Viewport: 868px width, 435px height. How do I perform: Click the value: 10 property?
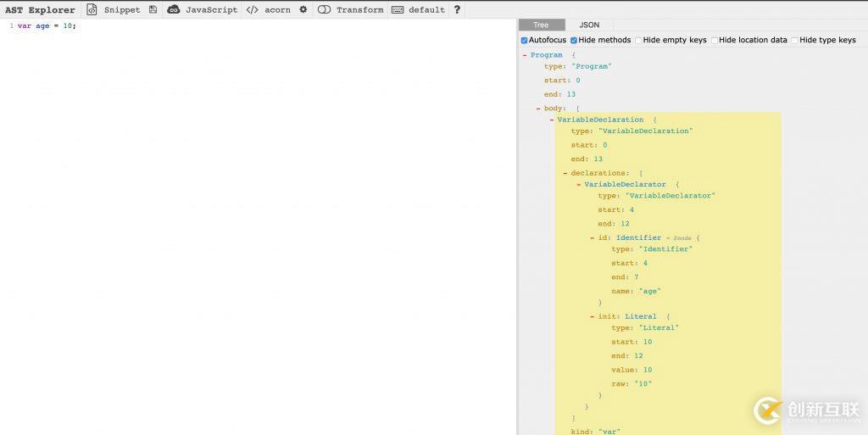point(632,371)
